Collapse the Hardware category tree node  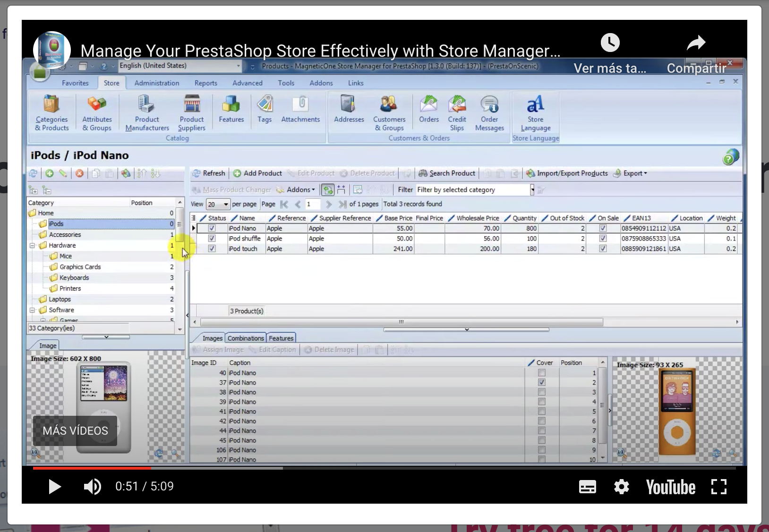click(32, 246)
